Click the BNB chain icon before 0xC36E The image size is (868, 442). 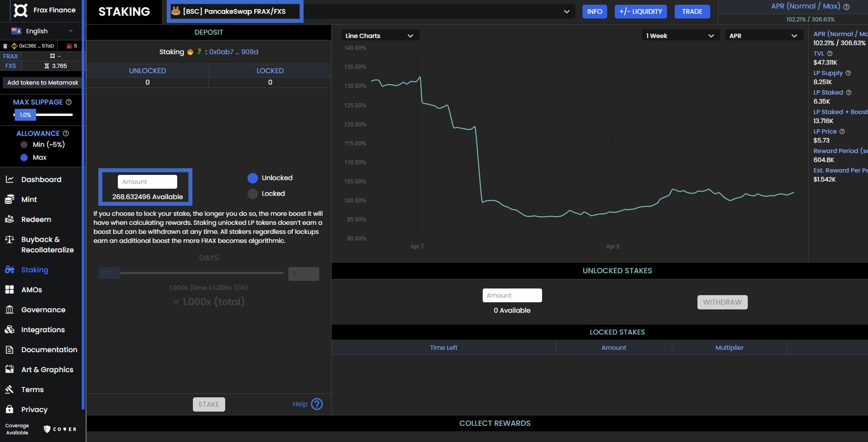coord(14,46)
